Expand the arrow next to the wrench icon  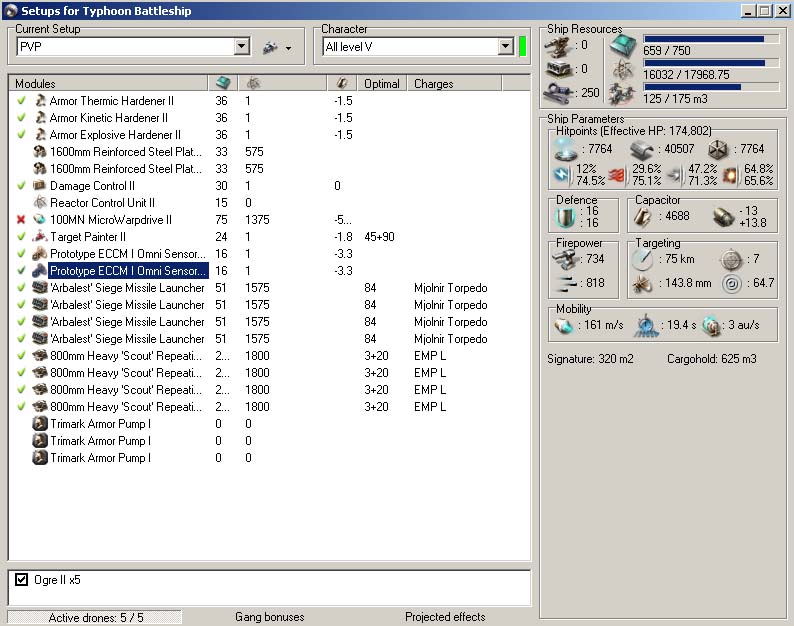pos(288,48)
